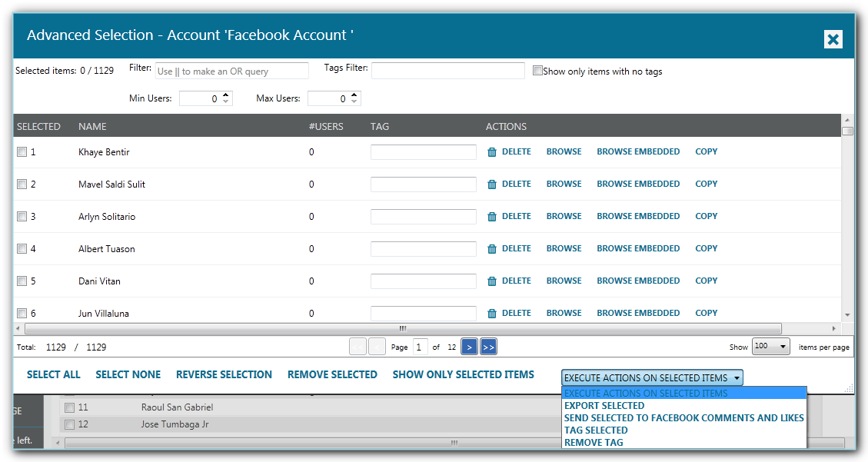Image resolution: width=868 pixels, height=462 pixels.
Task: Click the Tags Filter field
Action: coord(448,71)
